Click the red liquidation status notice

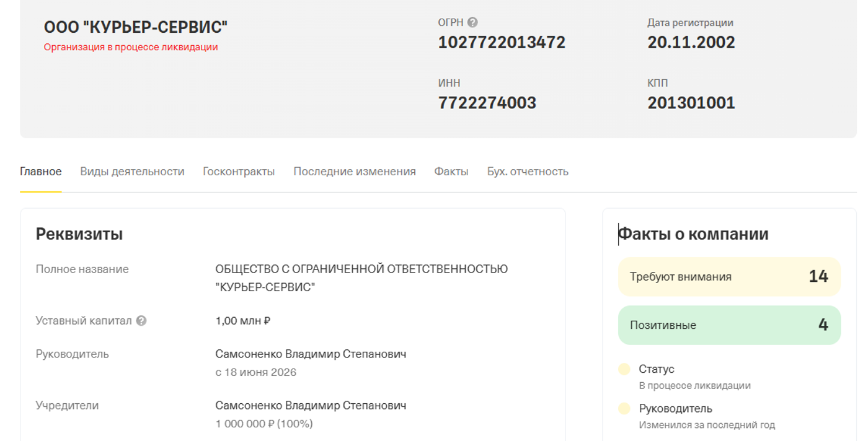tap(131, 47)
